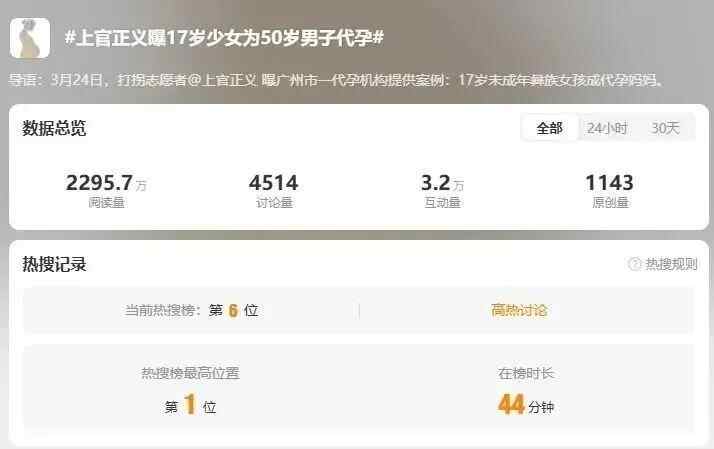714x449 pixels.
Task: Switch to the 24小时 tab
Action: 607,128
